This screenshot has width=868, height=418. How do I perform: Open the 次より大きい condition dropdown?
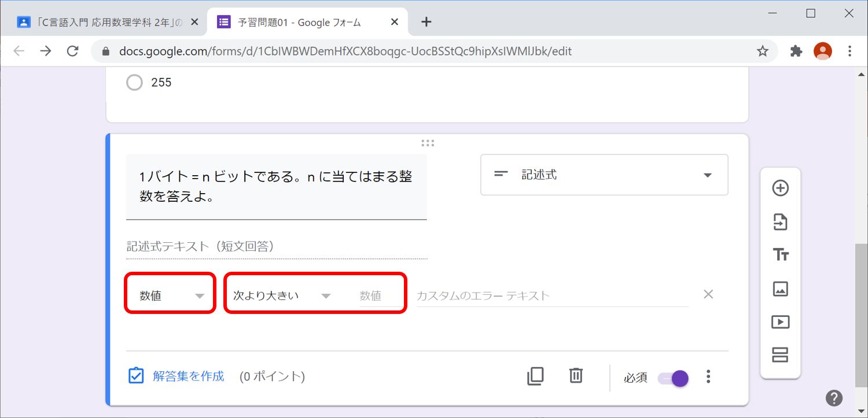[x=282, y=295]
